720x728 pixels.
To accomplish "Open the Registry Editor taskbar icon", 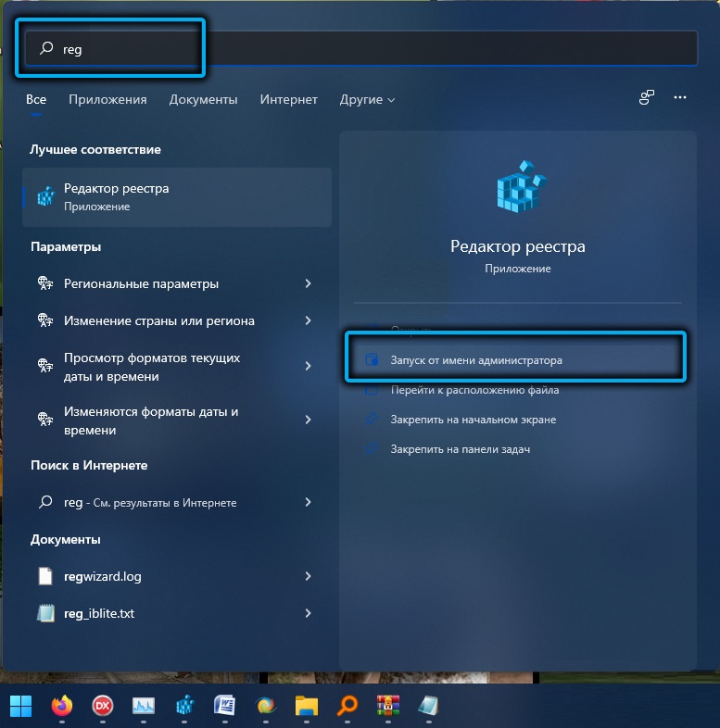I will [183, 705].
